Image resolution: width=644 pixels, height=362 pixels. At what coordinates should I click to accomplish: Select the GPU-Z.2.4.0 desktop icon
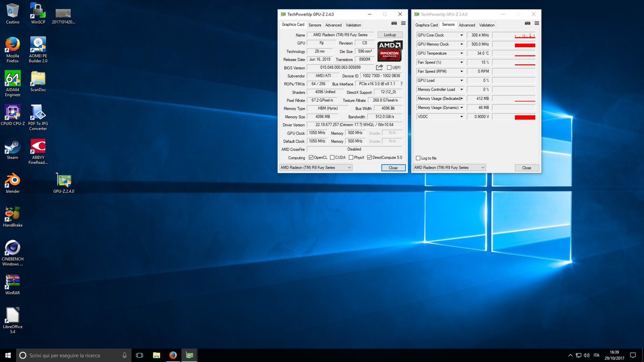(64, 183)
